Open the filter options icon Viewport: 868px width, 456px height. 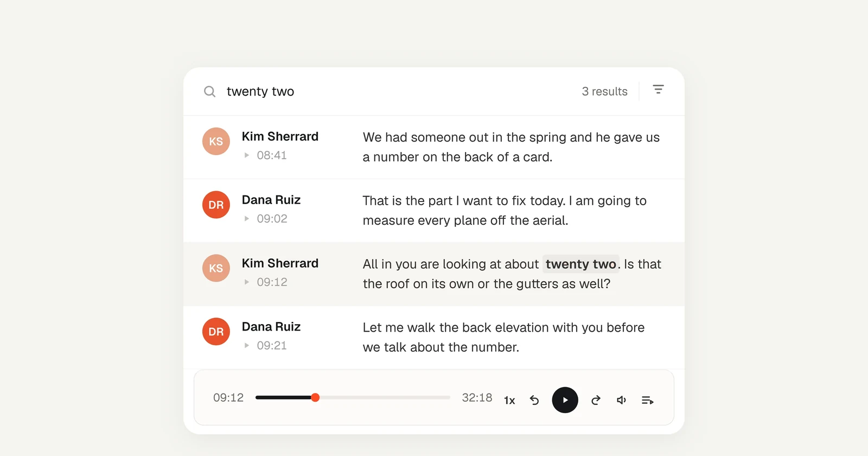point(658,90)
